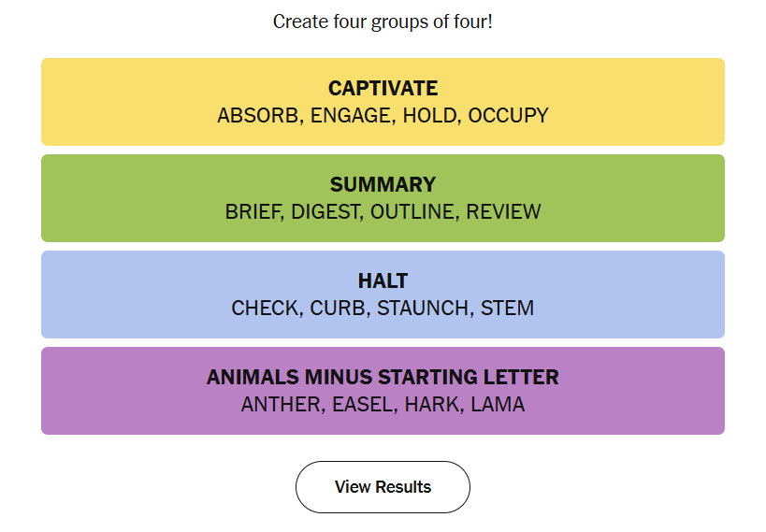766x532 pixels.
Task: Click the word CHECK in the blue group
Action: [x=266, y=309]
